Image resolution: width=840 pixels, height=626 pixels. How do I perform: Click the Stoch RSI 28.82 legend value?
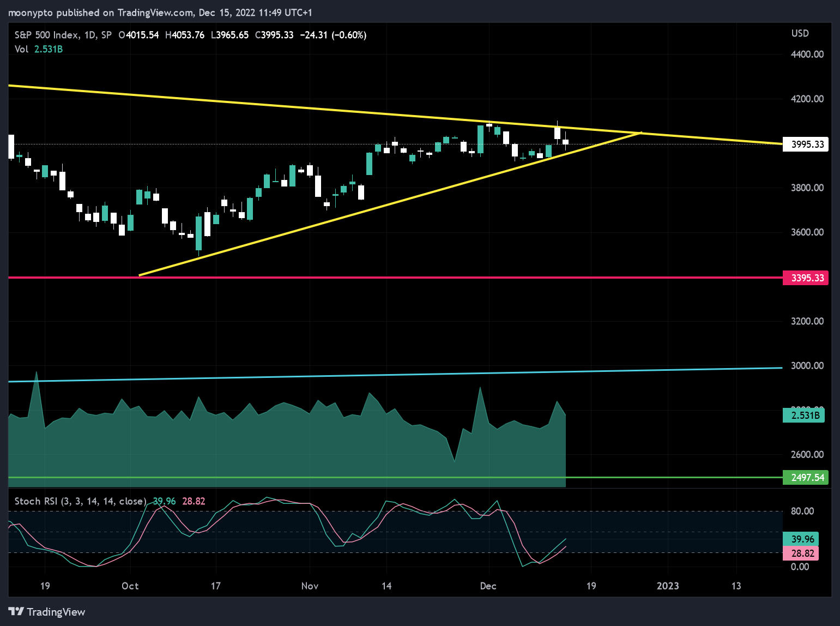point(194,501)
